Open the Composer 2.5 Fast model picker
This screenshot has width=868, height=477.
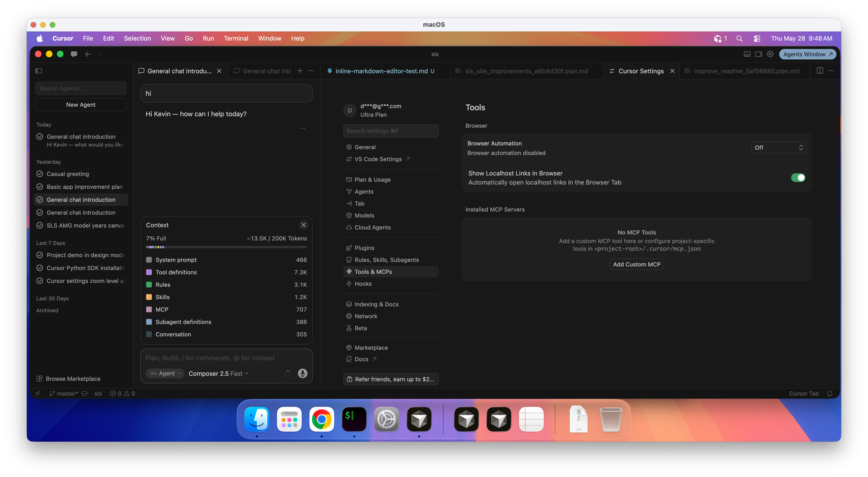218,373
